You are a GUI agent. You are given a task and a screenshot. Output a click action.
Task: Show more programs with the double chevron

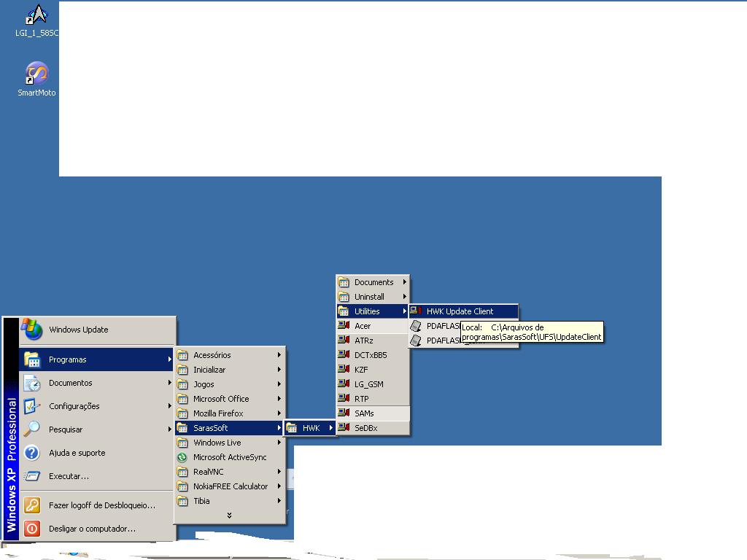(x=230, y=516)
